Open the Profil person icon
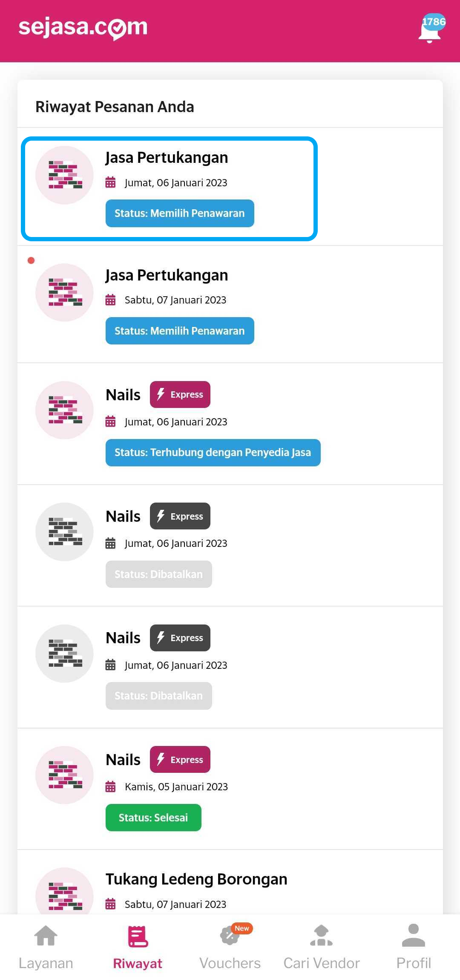The width and height of the screenshot is (460, 980). point(413,936)
